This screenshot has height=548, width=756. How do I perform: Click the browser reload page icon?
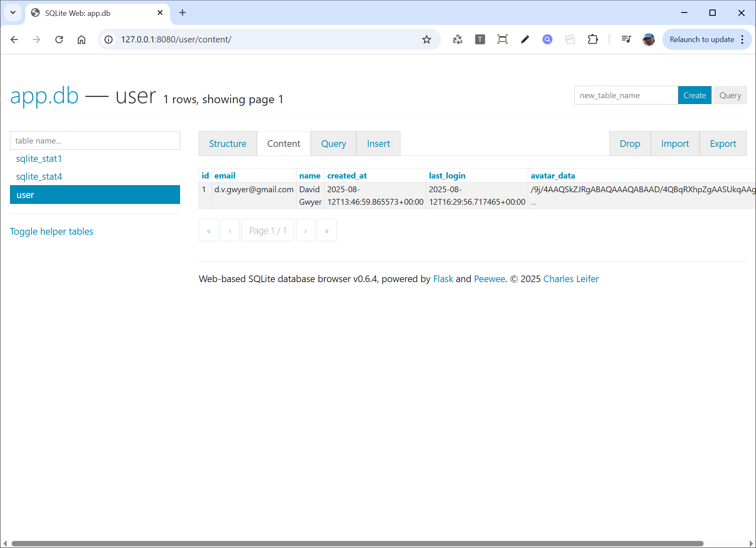tap(59, 40)
